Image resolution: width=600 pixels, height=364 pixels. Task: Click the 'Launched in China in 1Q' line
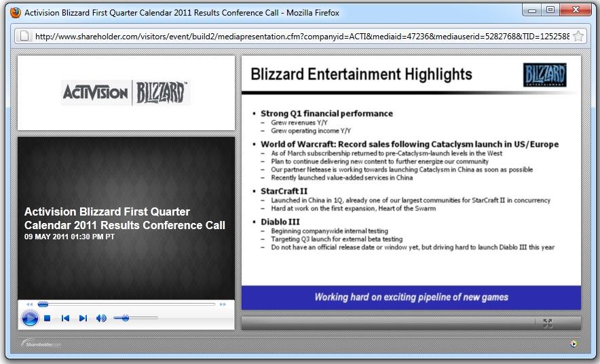pos(411,201)
